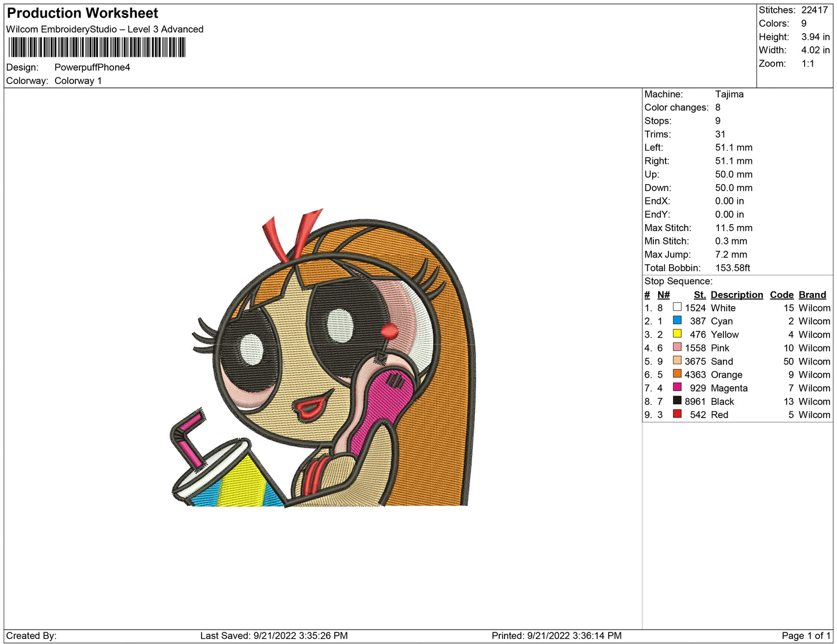
Task: Pick the Yellow thread color swatch
Action: click(677, 334)
